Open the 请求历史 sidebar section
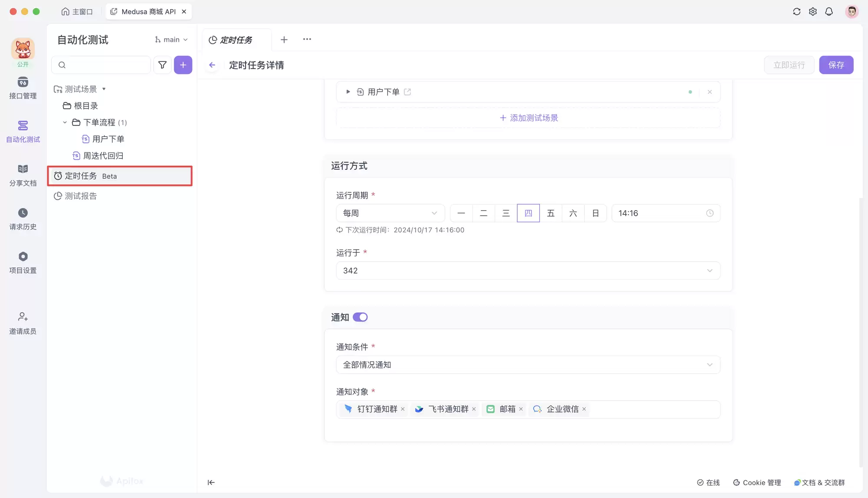868x498 pixels. tap(23, 219)
